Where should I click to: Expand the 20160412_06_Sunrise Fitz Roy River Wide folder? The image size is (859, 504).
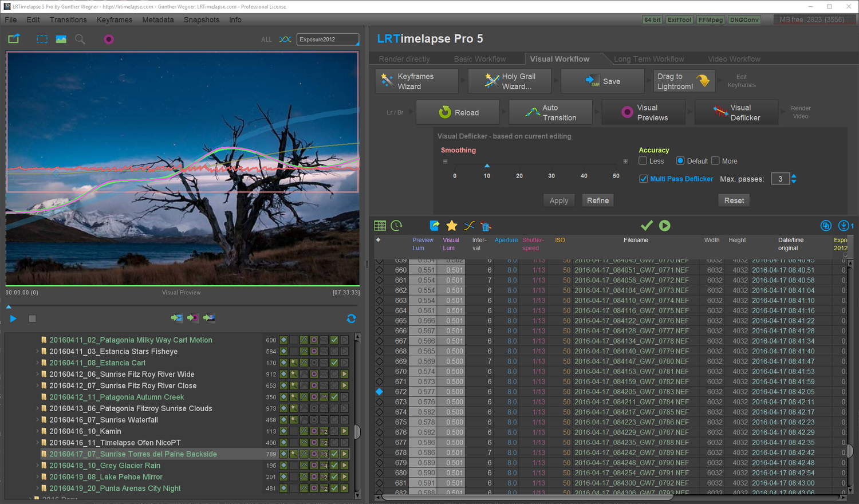[37, 375]
